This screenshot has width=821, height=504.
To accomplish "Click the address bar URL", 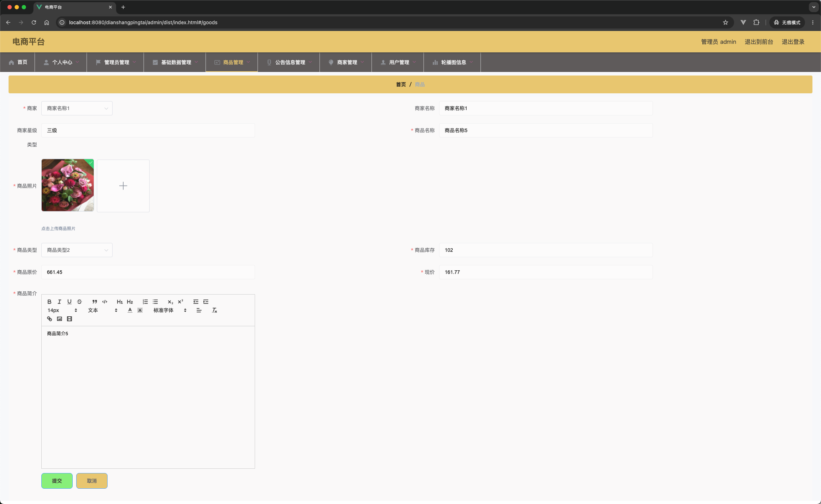I will coord(143,22).
